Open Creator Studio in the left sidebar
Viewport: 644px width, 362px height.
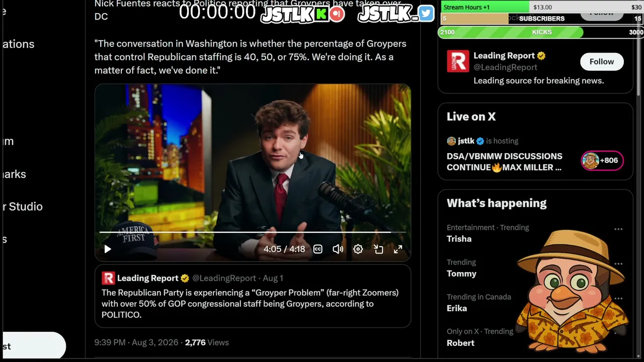pos(22,206)
